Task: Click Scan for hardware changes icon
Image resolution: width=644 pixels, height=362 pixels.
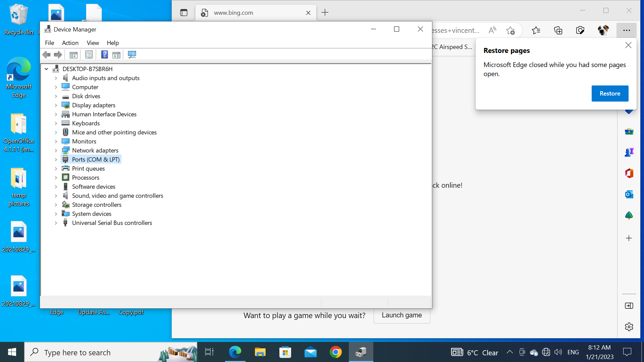Action: pos(132,55)
